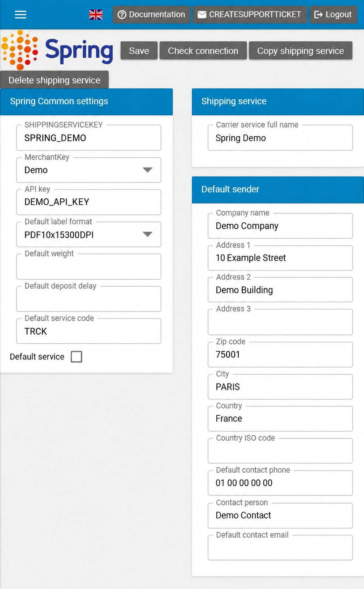Open the Default label format dropdown
The height and width of the screenshot is (589, 364).
89,234
